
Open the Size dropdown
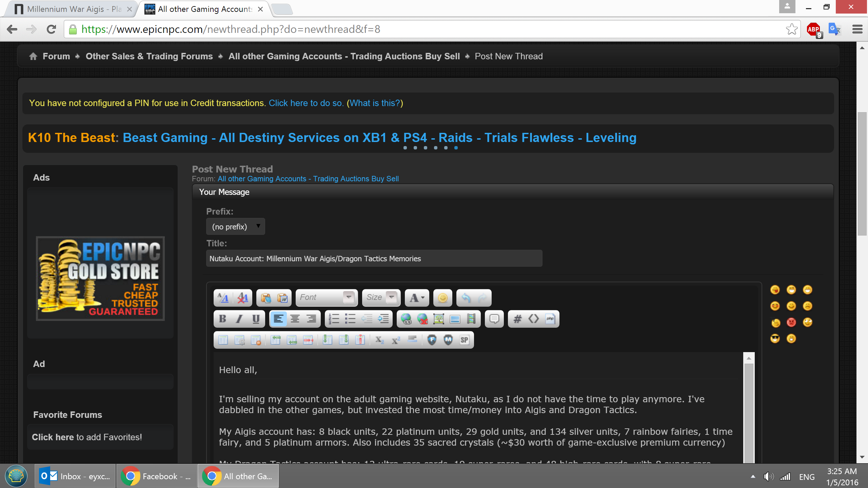point(381,298)
